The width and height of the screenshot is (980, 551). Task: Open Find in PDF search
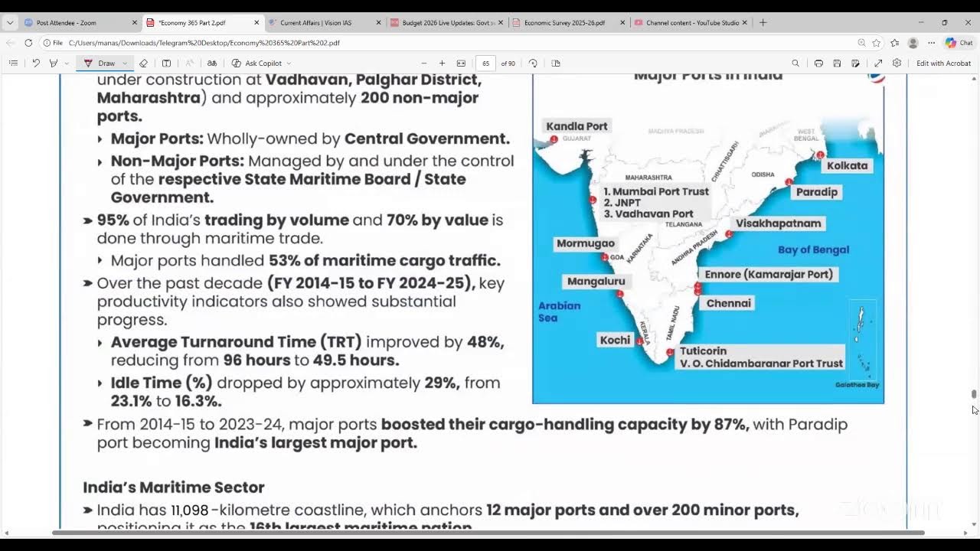click(x=795, y=64)
